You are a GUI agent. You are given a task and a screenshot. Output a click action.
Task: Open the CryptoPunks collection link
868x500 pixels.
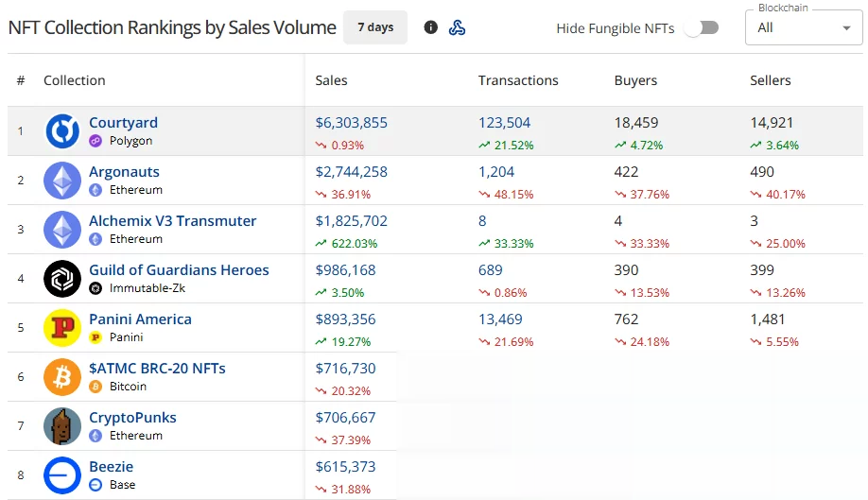(132, 418)
